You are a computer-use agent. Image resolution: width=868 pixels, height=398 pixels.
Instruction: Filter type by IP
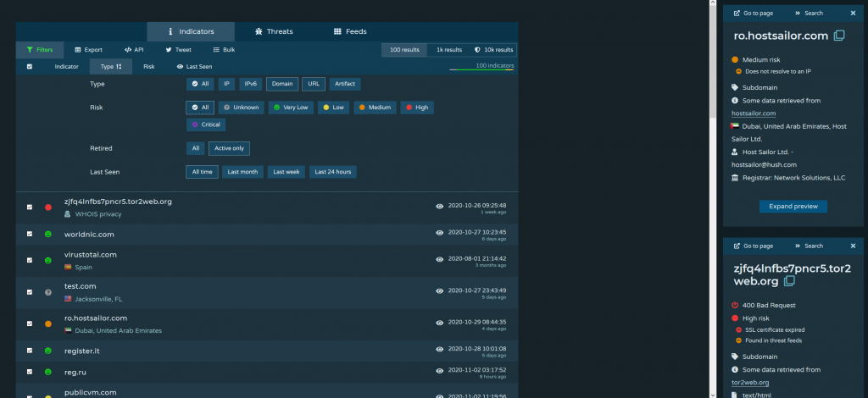[226, 84]
